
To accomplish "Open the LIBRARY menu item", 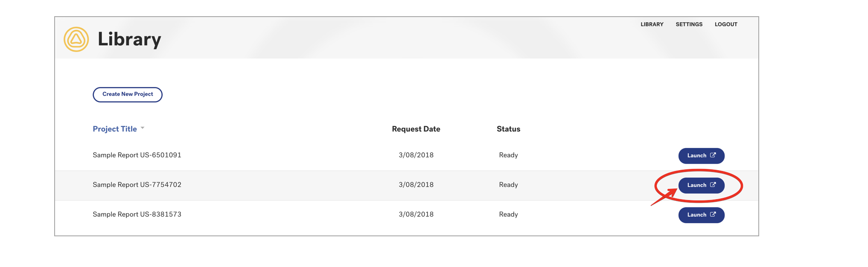I will pyautogui.click(x=652, y=24).
